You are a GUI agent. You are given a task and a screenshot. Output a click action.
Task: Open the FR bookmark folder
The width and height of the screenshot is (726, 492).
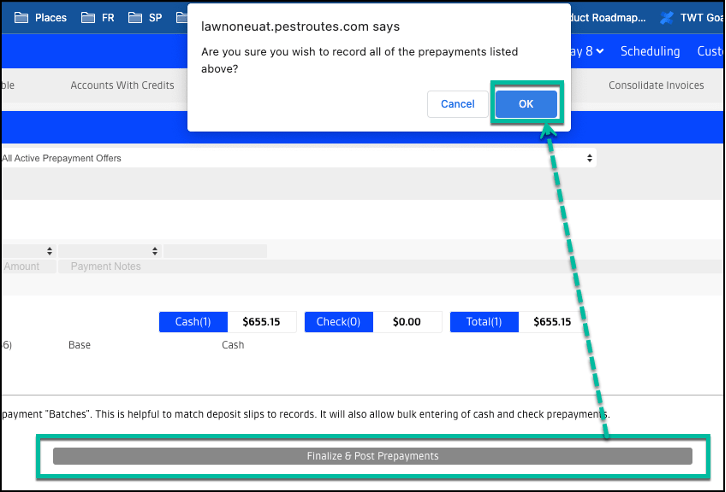pyautogui.click(x=98, y=18)
